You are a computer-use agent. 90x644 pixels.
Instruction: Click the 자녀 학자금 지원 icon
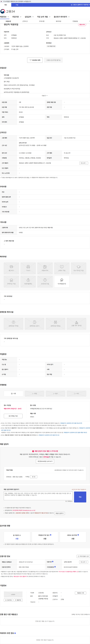78,268
